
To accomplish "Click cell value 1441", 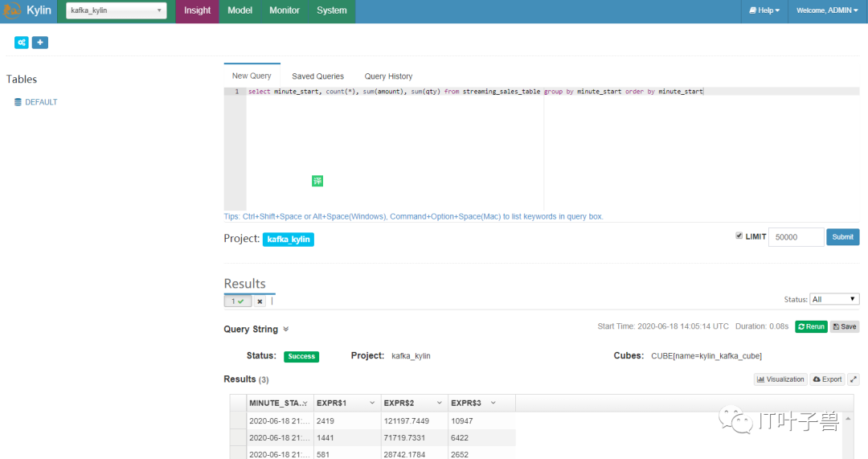I will (325, 438).
